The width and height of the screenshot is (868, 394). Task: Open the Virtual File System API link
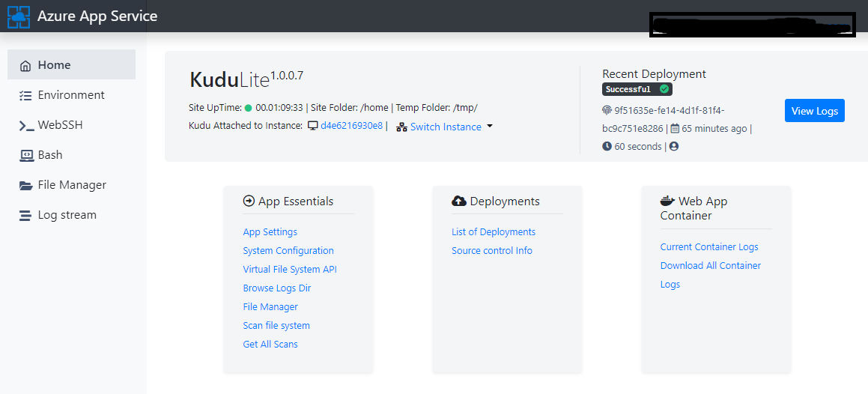pos(290,270)
